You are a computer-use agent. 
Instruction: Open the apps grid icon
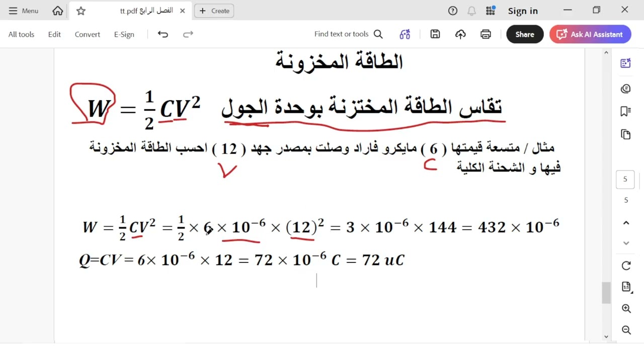pyautogui.click(x=491, y=11)
